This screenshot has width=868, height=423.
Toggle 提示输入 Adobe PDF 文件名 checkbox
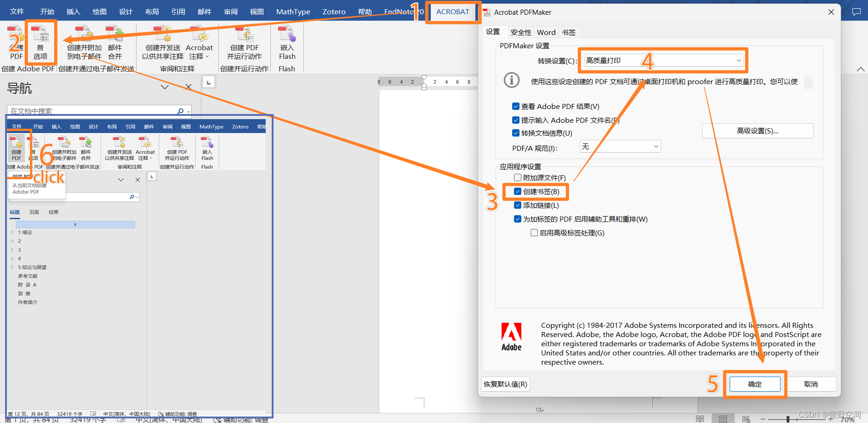[x=516, y=120]
